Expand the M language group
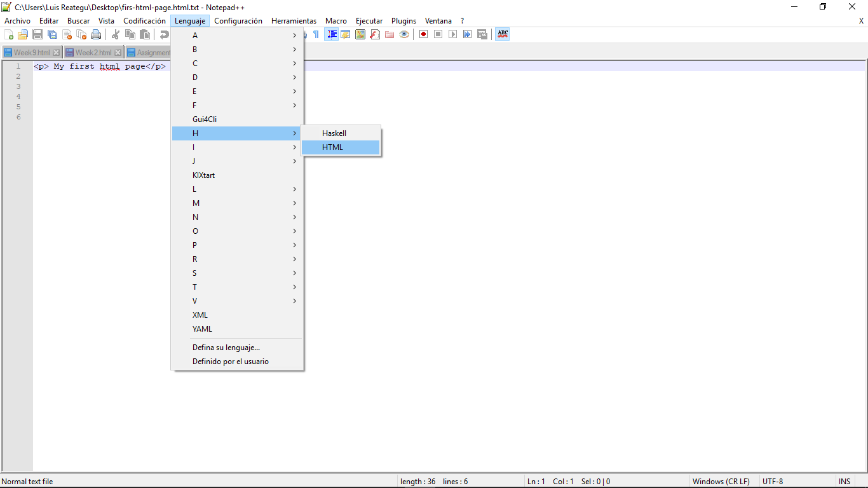The height and width of the screenshot is (488, 868). (238, 203)
